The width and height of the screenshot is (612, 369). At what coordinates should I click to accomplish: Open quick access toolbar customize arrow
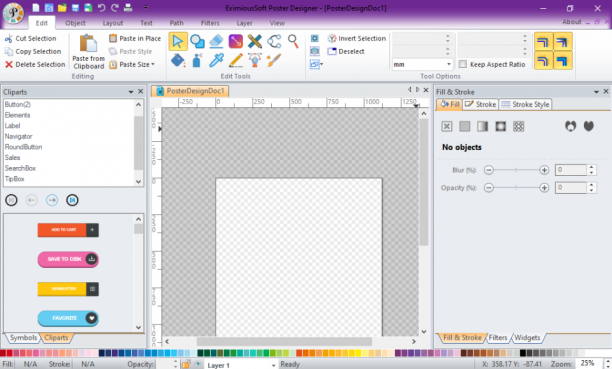click(x=145, y=8)
